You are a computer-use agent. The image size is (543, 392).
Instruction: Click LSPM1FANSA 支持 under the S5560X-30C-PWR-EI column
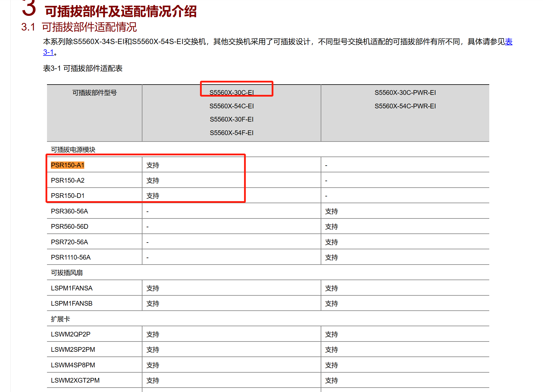coord(332,288)
